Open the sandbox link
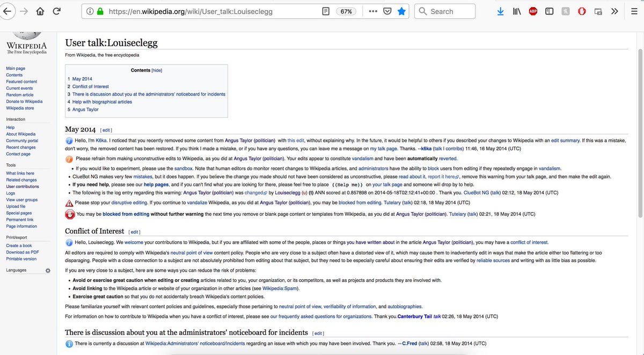Image resolution: width=644 pixels, height=355 pixels. 184,168
